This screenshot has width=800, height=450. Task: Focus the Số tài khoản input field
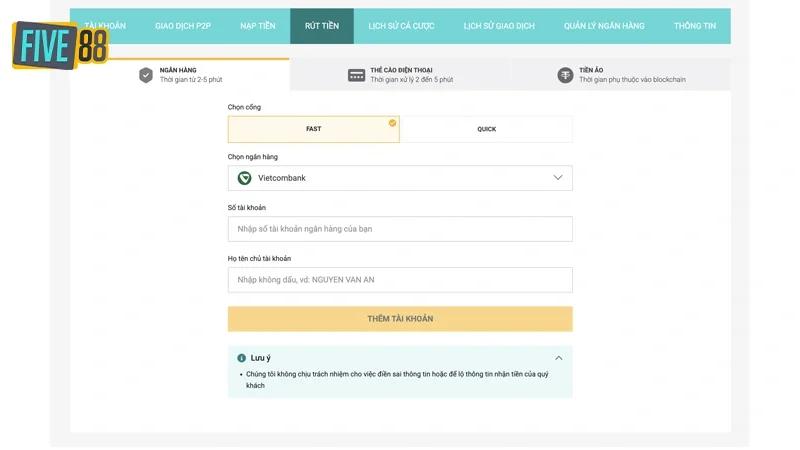400,229
